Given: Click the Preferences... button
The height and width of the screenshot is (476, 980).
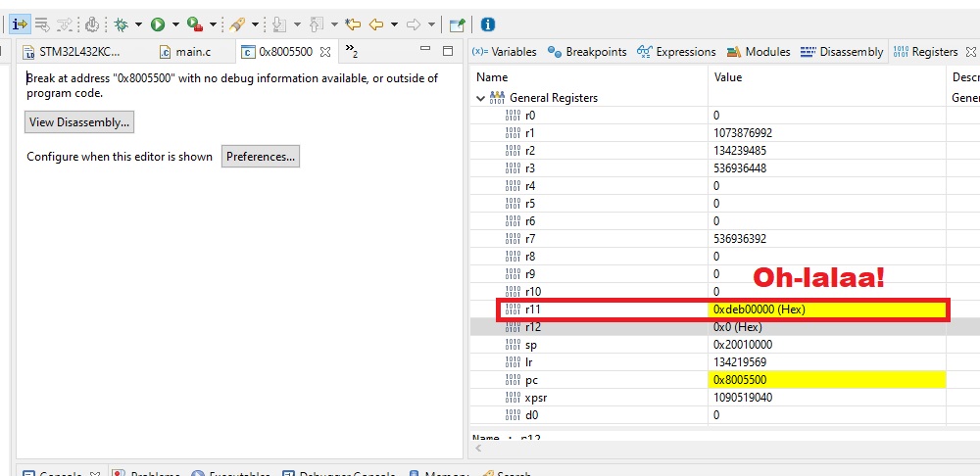Looking at the screenshot, I should click(x=261, y=156).
